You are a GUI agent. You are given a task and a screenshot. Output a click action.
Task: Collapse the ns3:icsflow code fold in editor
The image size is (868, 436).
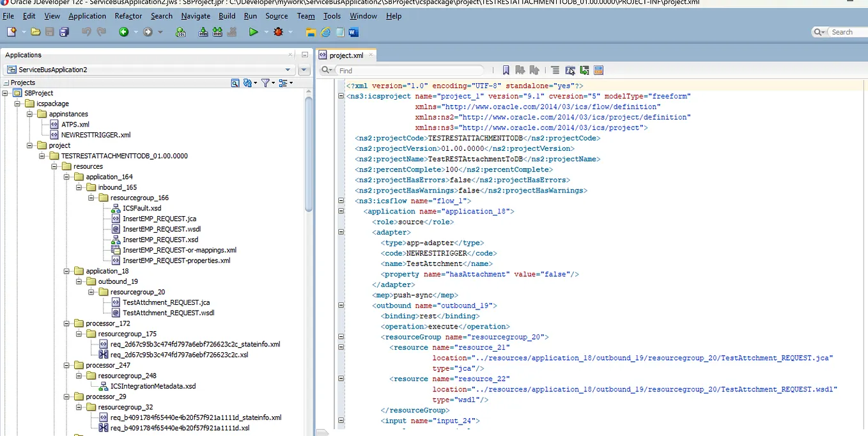tap(341, 200)
